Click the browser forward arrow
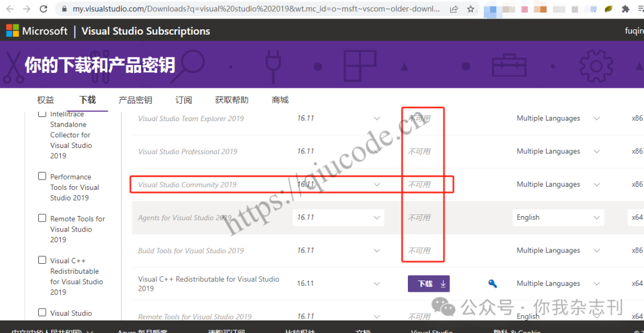Viewport: 644px width, 333px height. pos(27,8)
